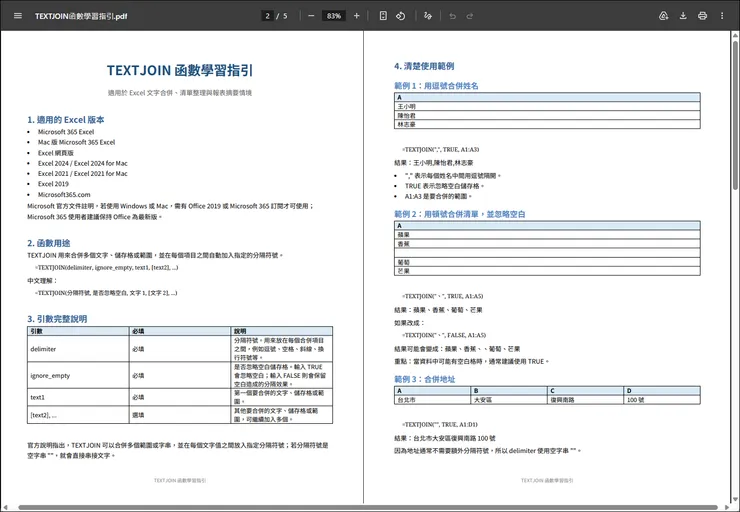Click heading '2. 函數用途'
The height and width of the screenshot is (512, 740).
coord(49,243)
